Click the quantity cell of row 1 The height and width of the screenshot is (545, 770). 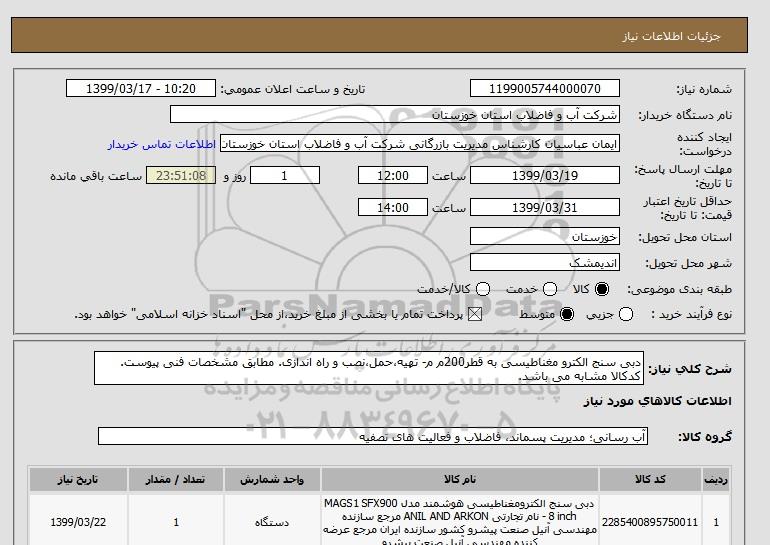pos(176,522)
